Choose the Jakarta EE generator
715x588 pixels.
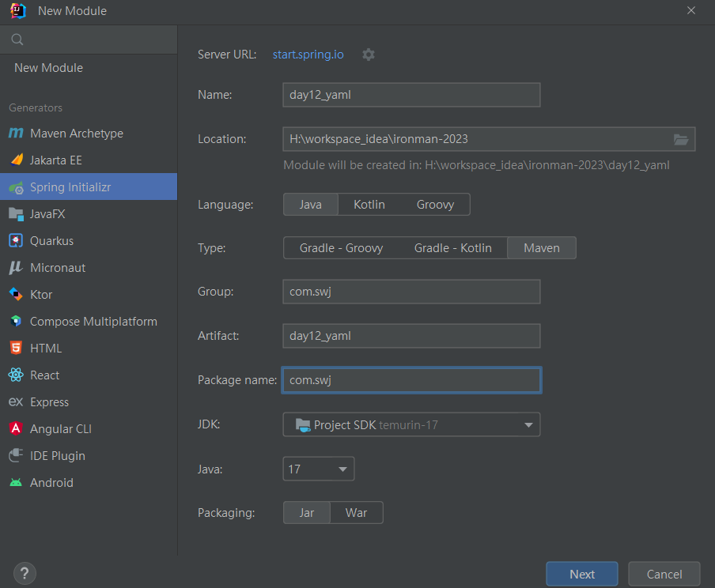55,160
